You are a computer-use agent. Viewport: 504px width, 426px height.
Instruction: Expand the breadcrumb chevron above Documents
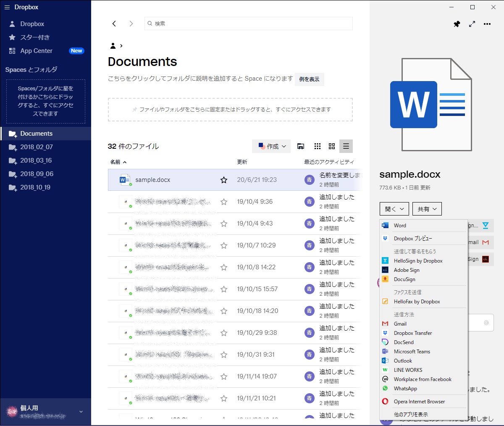pyautogui.click(x=121, y=46)
